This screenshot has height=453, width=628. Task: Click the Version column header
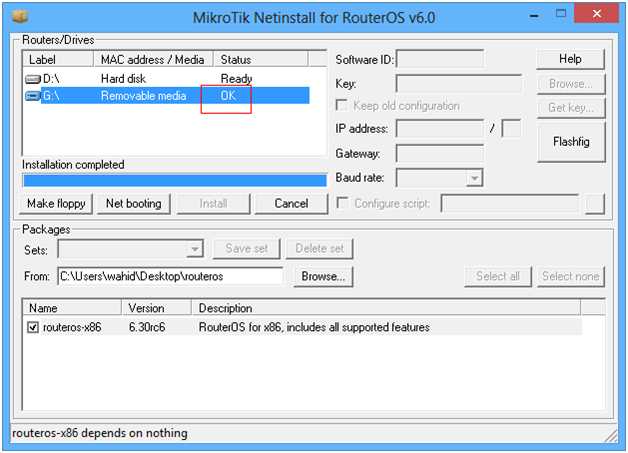[157, 308]
